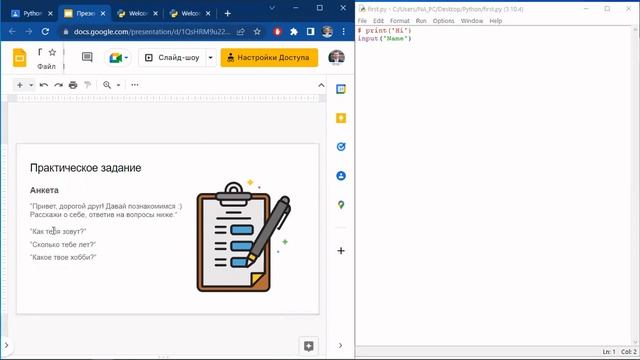Print the presentation
The width and height of the screenshot is (640, 360).
[x=73, y=85]
